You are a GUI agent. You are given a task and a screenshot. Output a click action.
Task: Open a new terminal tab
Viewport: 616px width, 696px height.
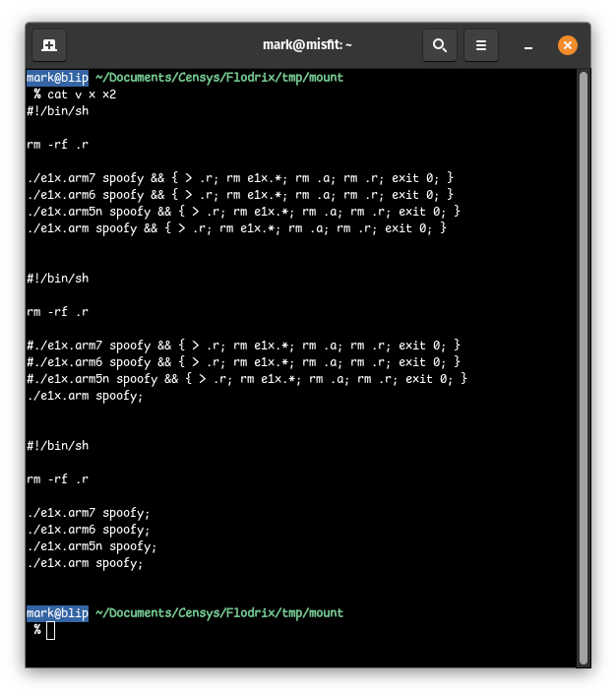click(x=49, y=45)
